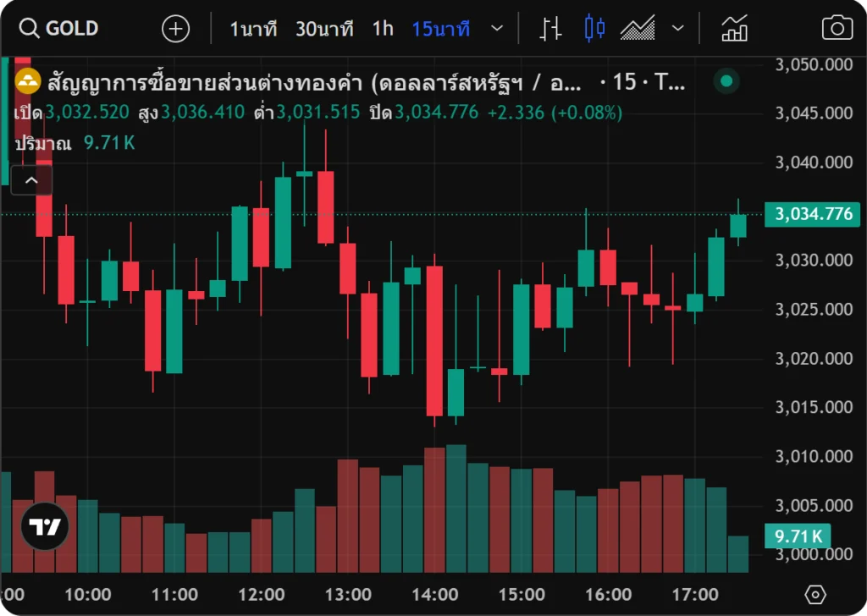Click the 3,034.776 current price label
The image size is (867, 616).
(813, 214)
